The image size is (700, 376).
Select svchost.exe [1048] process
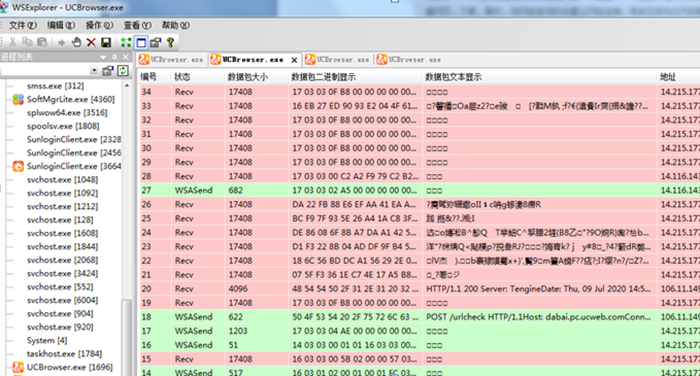(x=62, y=180)
